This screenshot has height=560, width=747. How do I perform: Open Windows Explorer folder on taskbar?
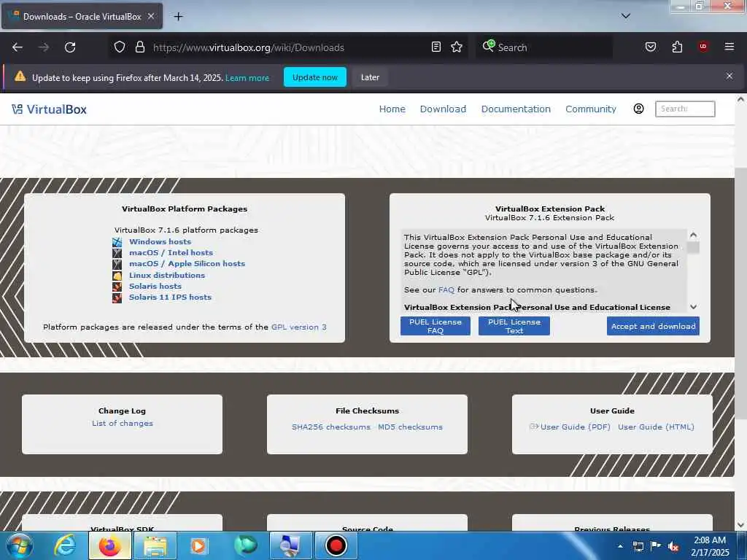(x=155, y=545)
